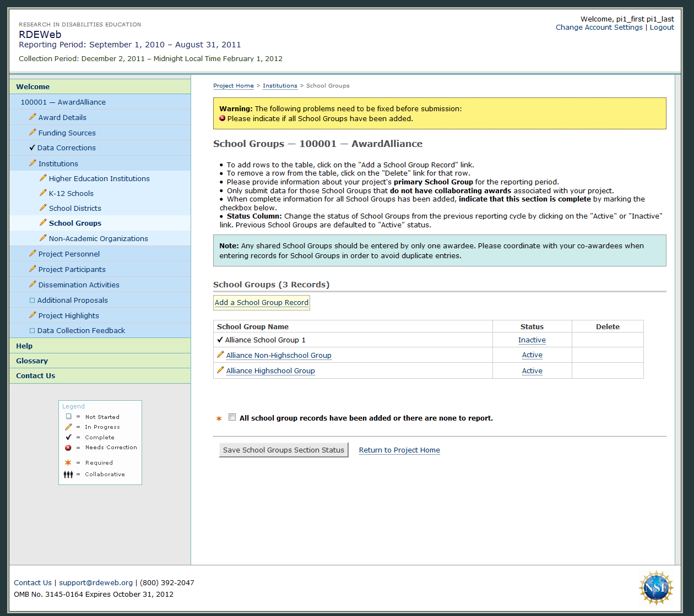Click pencil icon beside Alliance Non-Highschool Group

click(220, 355)
